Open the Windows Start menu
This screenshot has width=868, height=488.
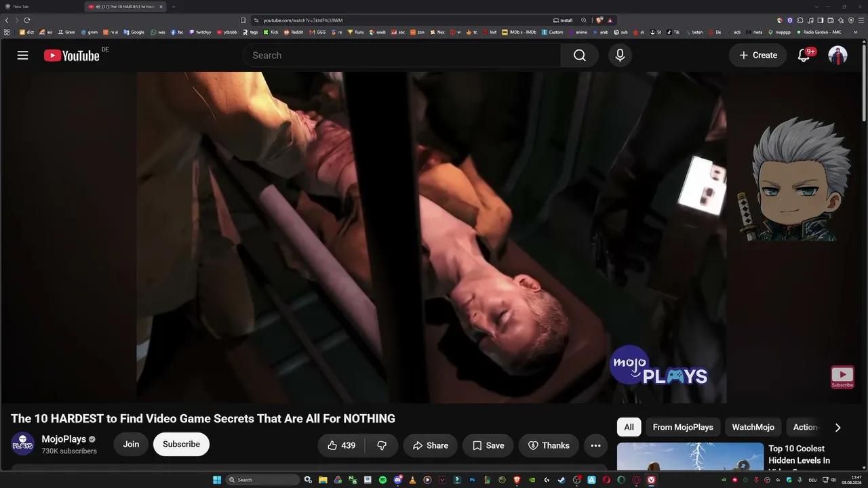217,480
